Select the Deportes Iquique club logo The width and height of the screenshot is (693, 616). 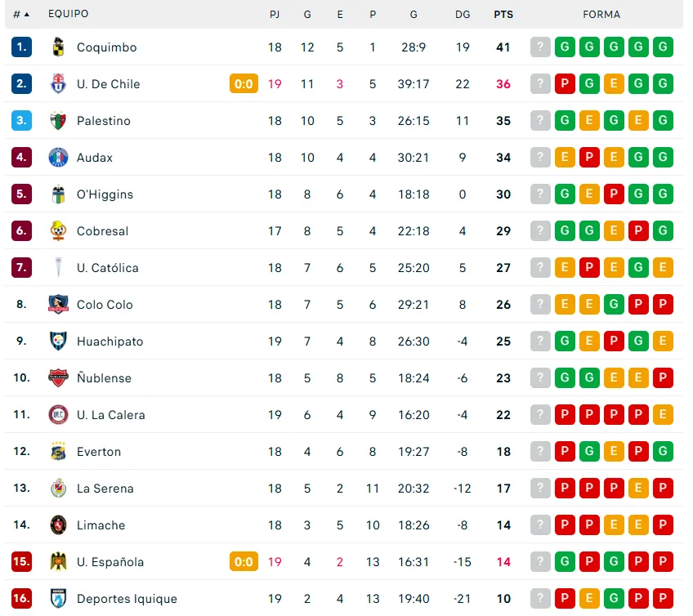point(58,599)
